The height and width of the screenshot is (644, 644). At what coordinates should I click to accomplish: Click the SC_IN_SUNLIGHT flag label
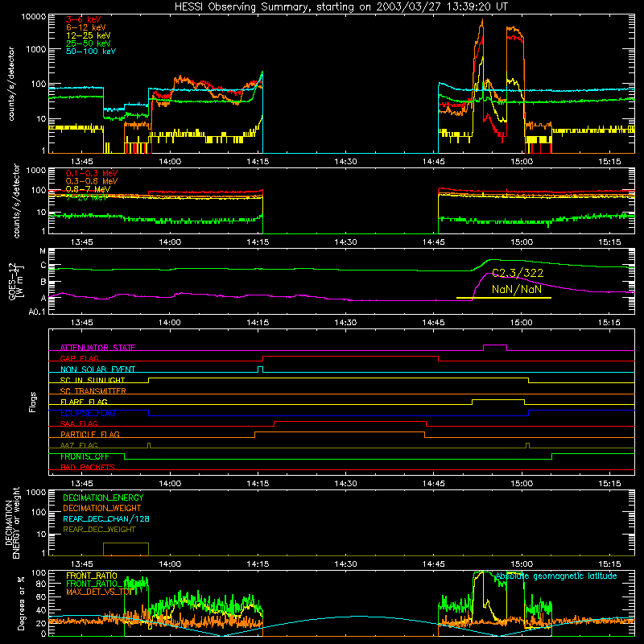pyautogui.click(x=93, y=380)
